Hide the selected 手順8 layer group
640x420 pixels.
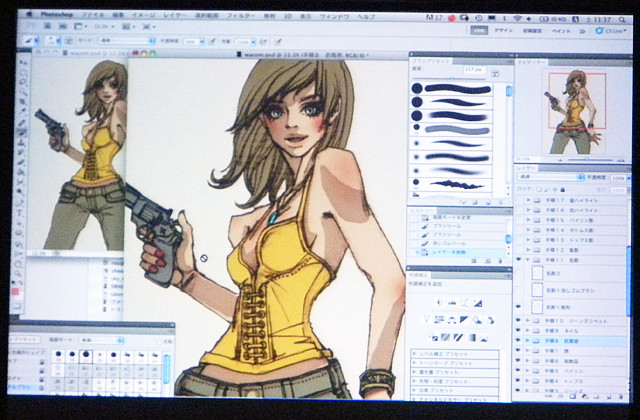[518, 340]
